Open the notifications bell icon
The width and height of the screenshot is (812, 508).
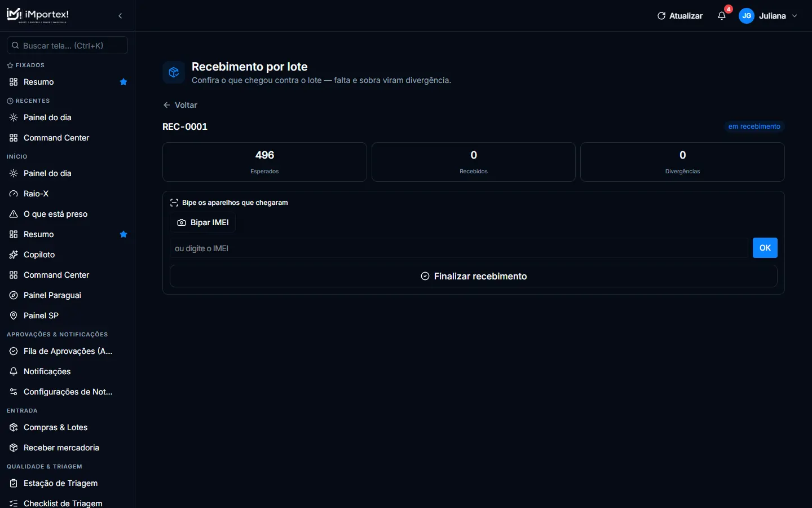click(x=722, y=16)
